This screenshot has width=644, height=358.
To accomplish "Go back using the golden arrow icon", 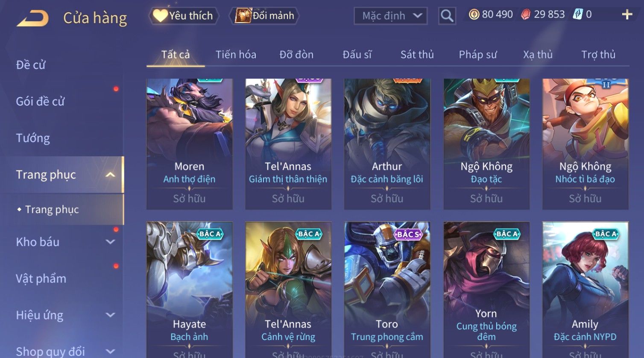I will pyautogui.click(x=32, y=18).
